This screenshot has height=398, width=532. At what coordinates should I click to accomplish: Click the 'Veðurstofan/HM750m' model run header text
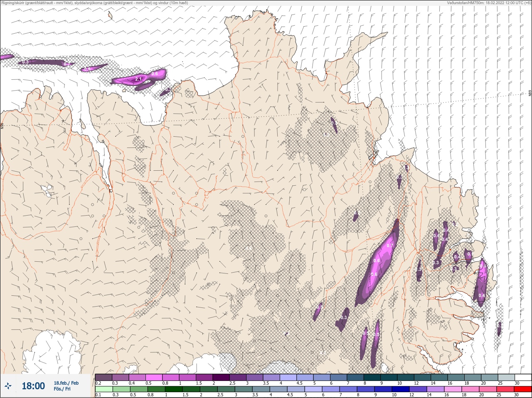489,2
